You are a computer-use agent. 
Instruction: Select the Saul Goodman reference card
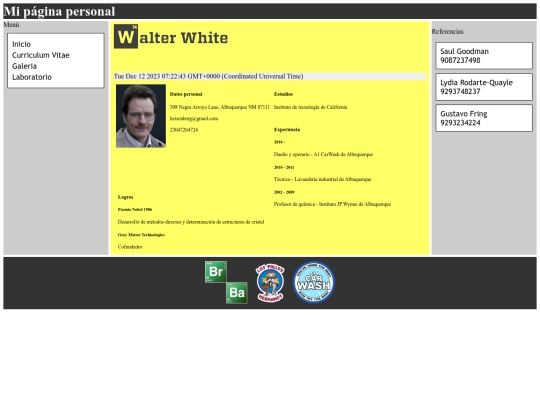click(x=484, y=56)
